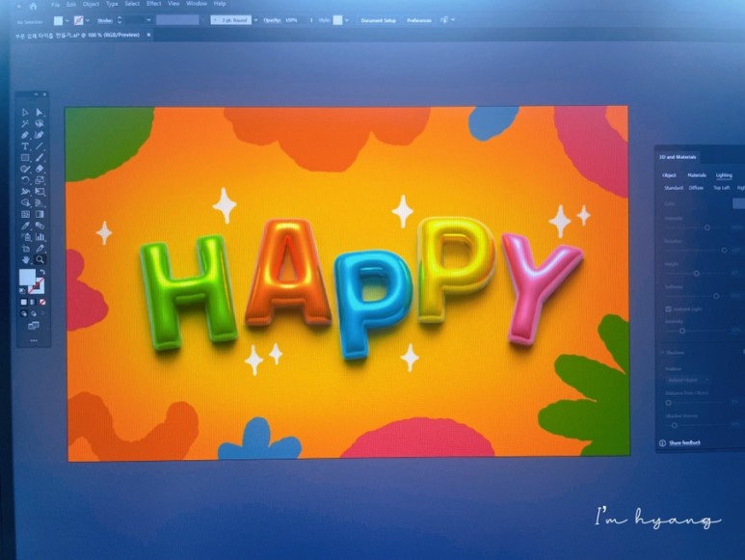Open the Select menu

click(132, 4)
